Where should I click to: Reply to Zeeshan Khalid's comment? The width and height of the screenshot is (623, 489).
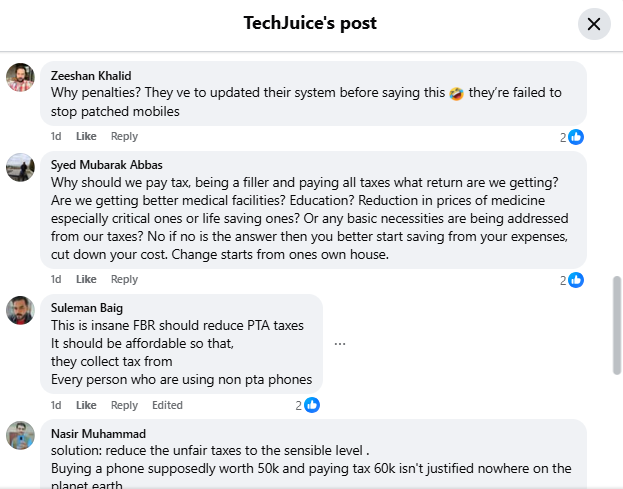pyautogui.click(x=124, y=136)
